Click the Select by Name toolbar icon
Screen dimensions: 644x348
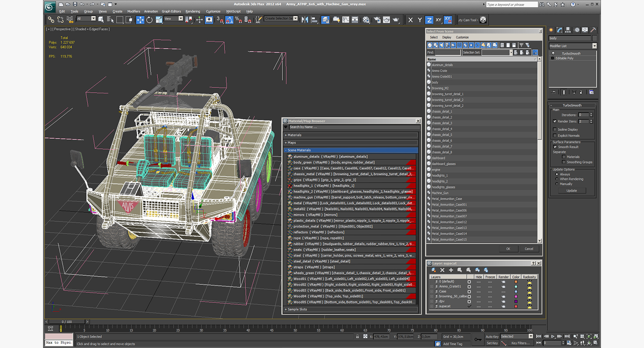coord(110,20)
